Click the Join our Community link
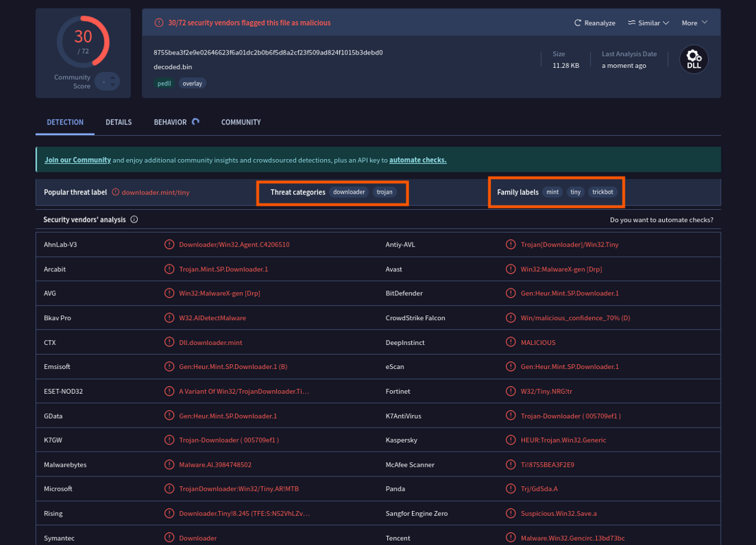Viewport: 756px width, 545px height. [x=78, y=160]
